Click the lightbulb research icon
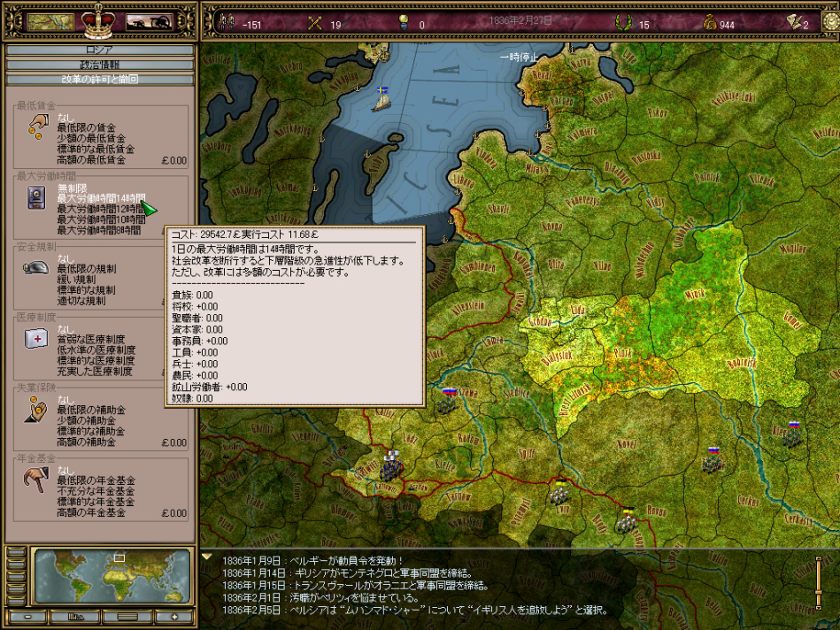840x630 pixels. 404,22
